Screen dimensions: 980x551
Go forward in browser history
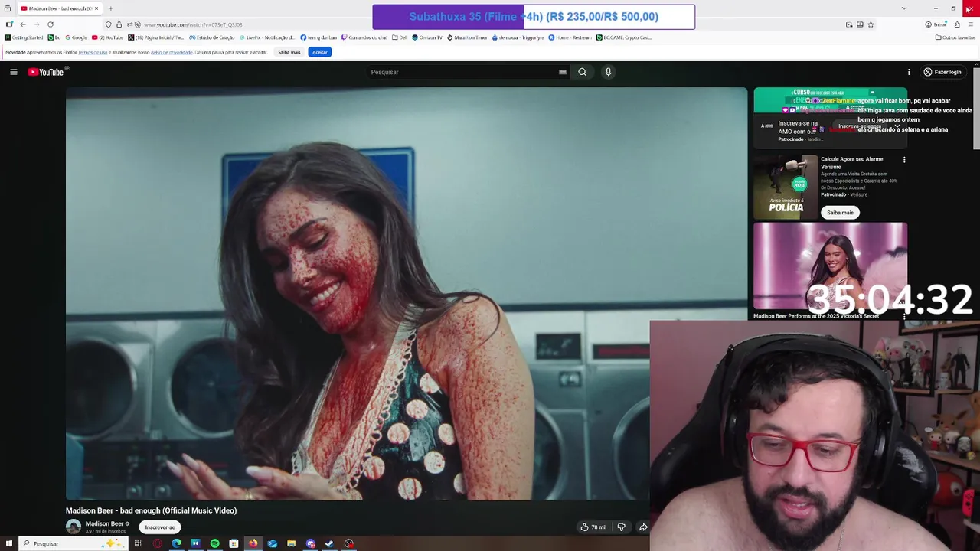coord(36,24)
